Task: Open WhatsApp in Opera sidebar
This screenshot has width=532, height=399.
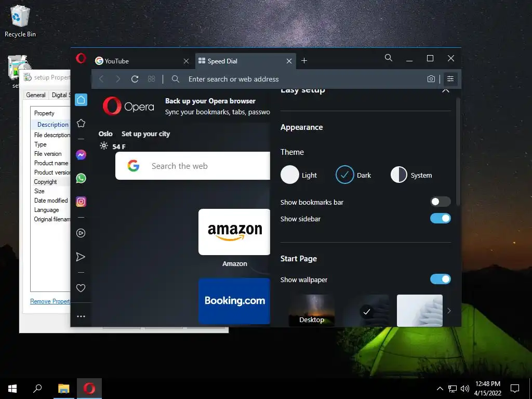Action: coord(81,178)
